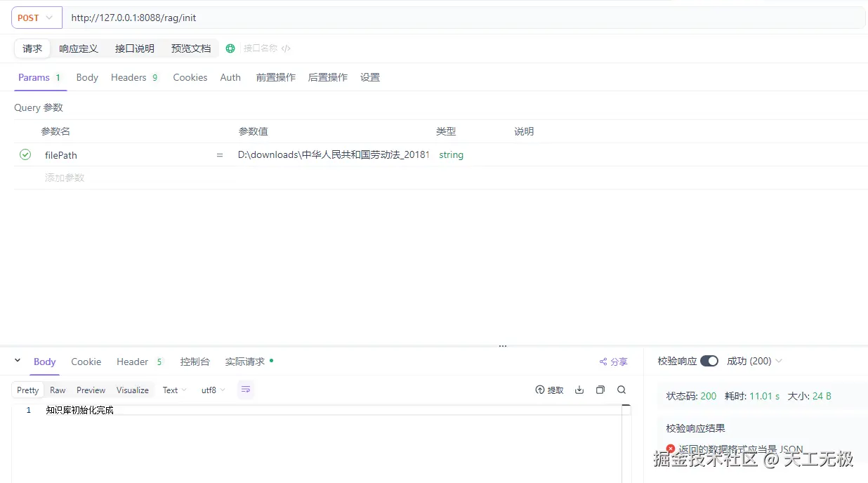Edit the request URL field
This screenshot has width=868, height=483.
coord(463,18)
